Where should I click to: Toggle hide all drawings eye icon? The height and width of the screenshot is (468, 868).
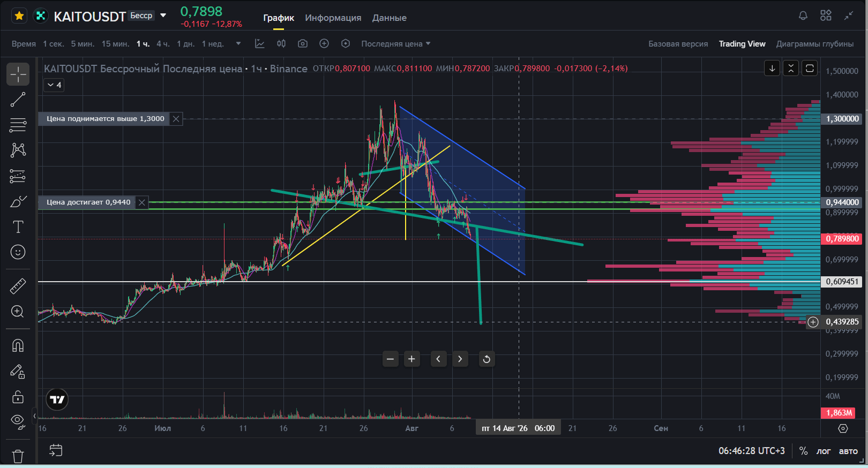click(x=18, y=422)
